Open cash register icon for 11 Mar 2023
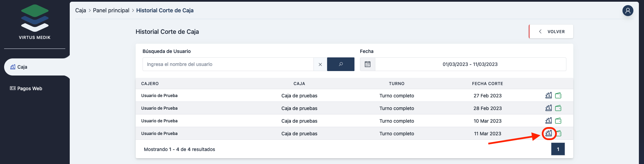Screen dimensions: 644x164 [548, 133]
